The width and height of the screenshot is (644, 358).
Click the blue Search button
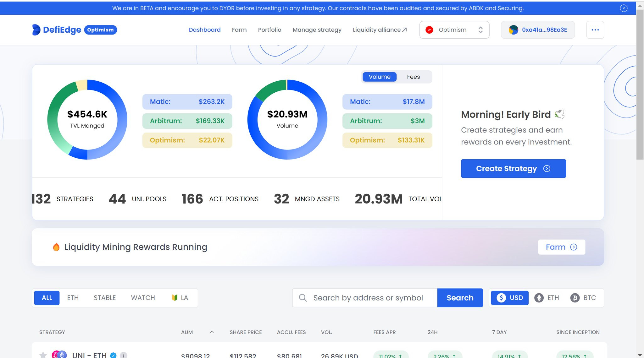click(460, 298)
